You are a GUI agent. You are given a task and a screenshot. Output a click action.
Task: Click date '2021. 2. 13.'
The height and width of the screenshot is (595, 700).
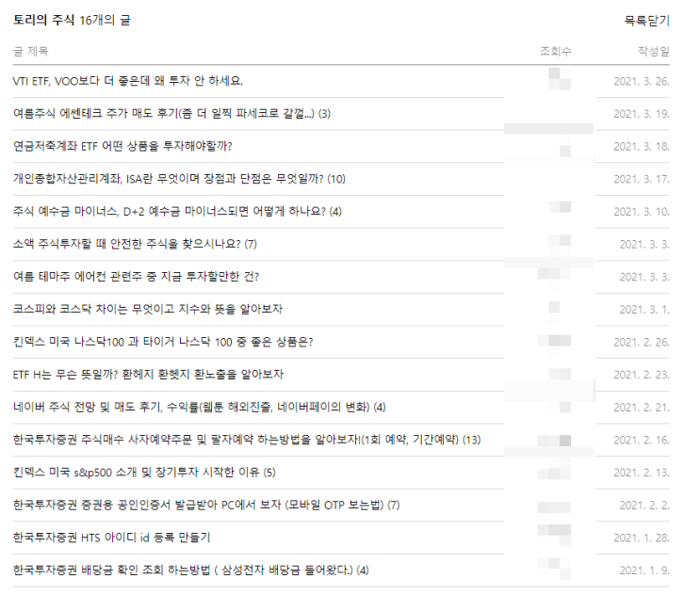[642, 473]
